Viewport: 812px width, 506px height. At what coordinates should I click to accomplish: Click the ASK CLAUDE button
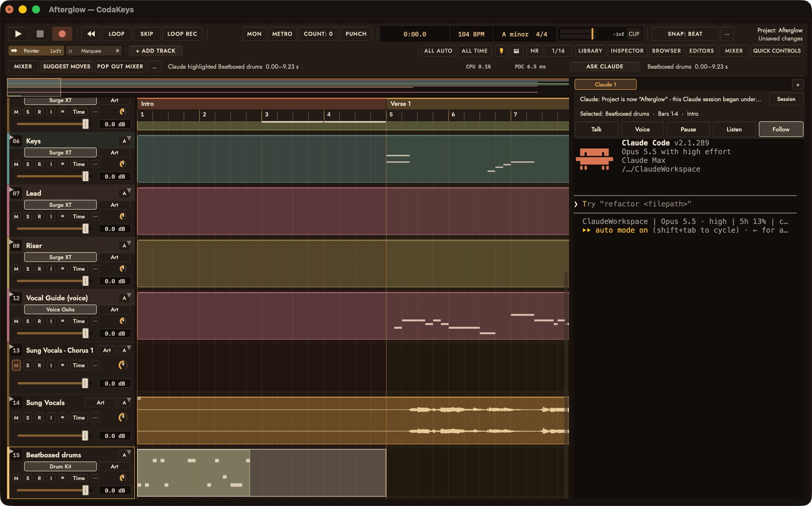605,66
